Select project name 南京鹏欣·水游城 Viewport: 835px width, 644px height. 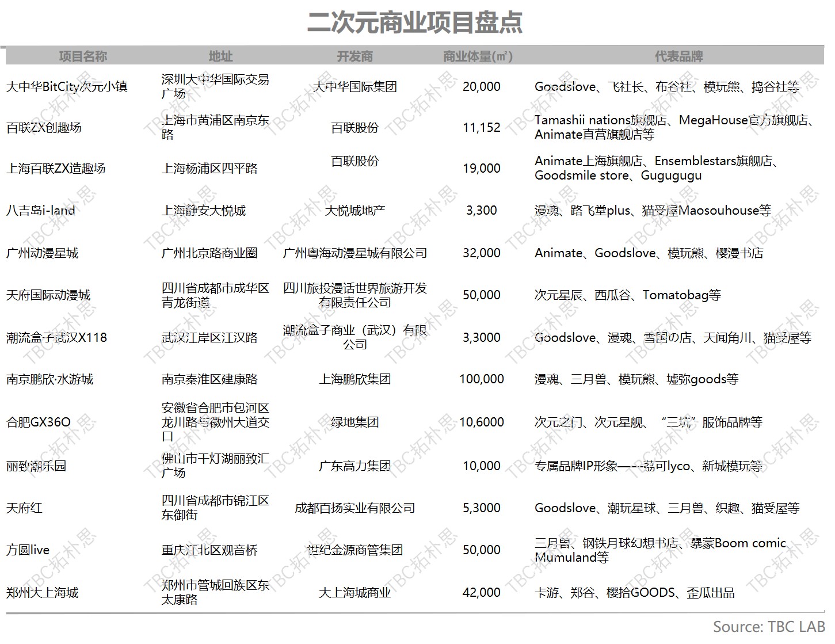pos(49,379)
